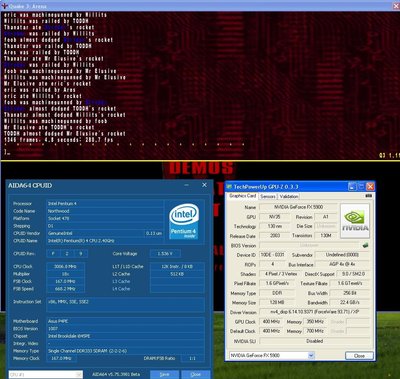Click the DEMOS heading in Quake 3 menu
The height and width of the screenshot is (379, 400).
click(x=201, y=168)
